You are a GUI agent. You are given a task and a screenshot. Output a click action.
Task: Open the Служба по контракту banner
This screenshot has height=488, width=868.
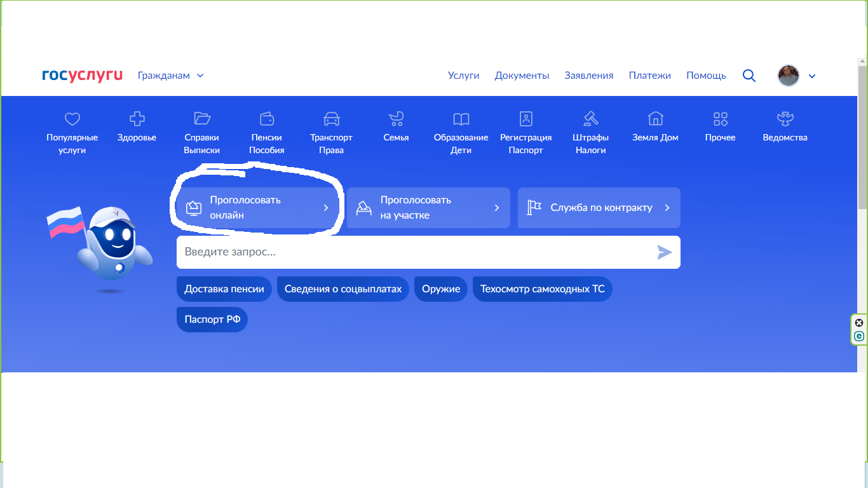(599, 208)
